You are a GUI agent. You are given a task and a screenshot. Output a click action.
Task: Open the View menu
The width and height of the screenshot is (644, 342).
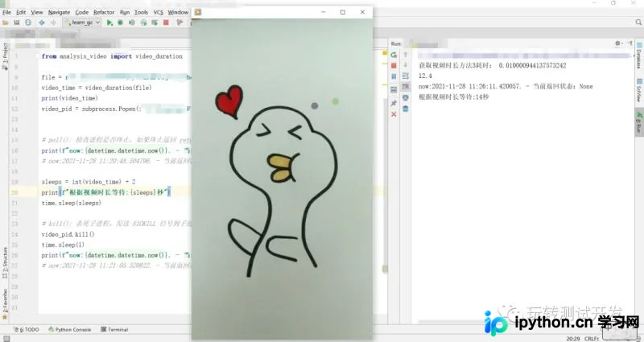coord(36,12)
